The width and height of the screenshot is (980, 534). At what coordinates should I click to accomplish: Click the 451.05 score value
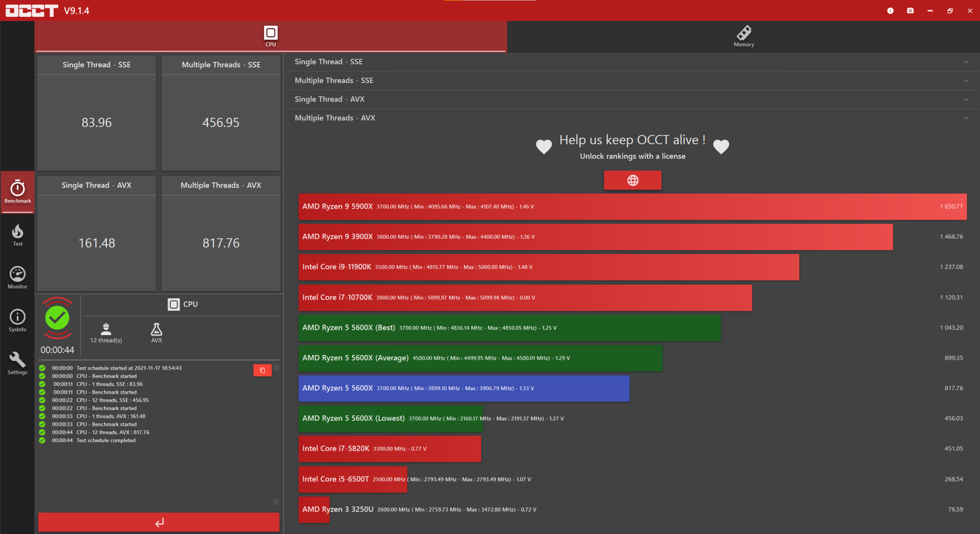(x=953, y=449)
